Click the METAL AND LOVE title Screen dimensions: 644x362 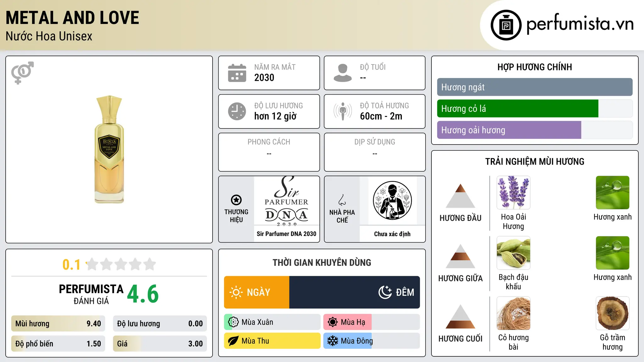tap(72, 18)
